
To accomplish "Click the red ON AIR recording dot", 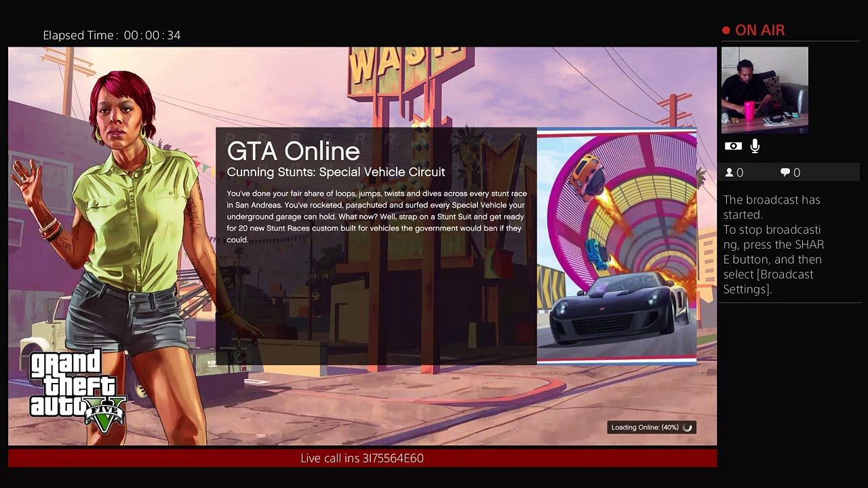I will (726, 30).
